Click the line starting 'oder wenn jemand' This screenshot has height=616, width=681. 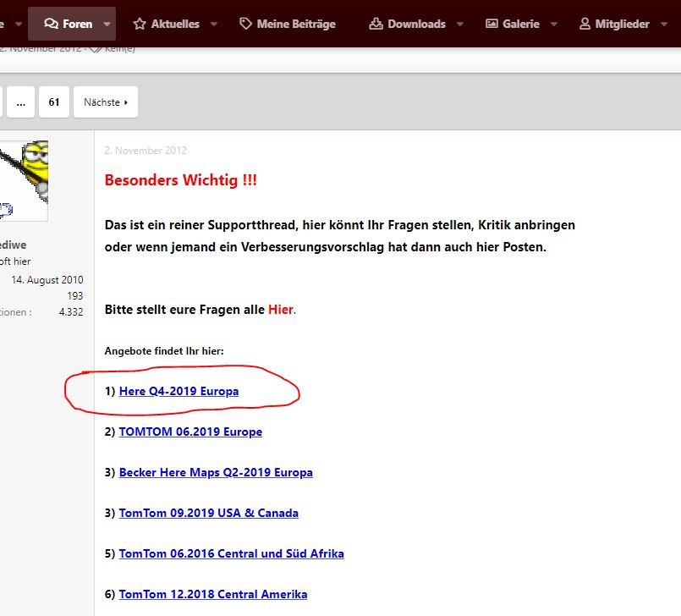pyautogui.click(x=326, y=247)
